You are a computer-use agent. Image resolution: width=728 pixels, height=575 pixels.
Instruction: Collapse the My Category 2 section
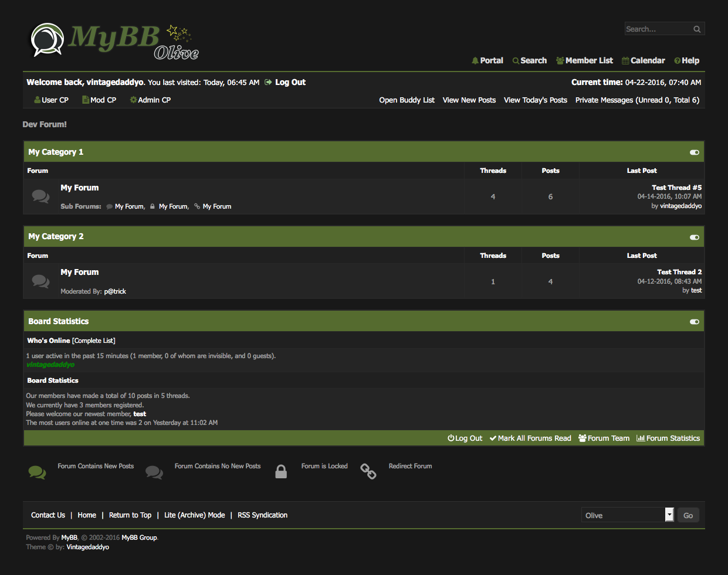(x=695, y=237)
